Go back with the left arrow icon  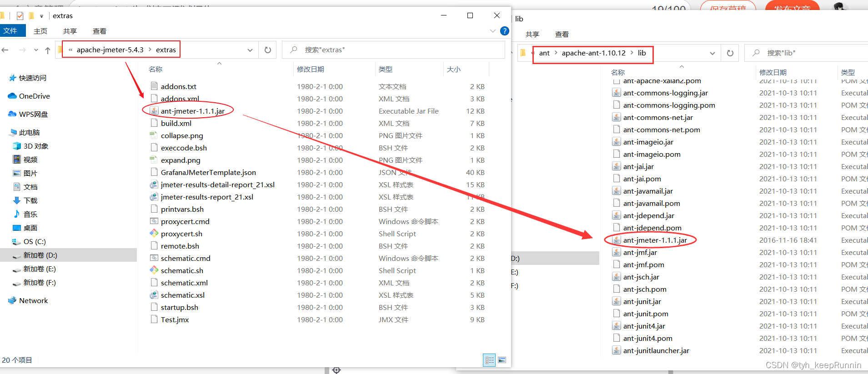[5, 50]
